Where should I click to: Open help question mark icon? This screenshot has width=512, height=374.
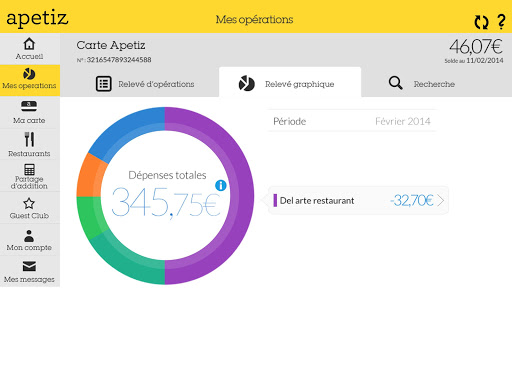pos(501,22)
